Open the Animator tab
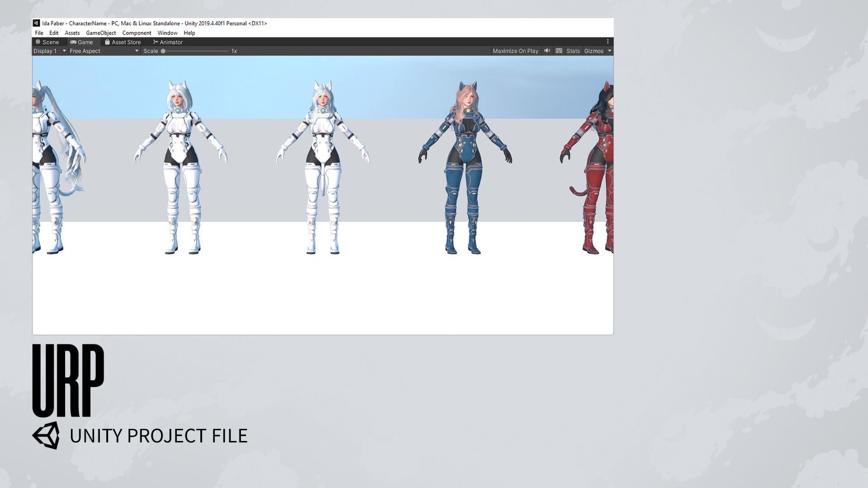The height and width of the screenshot is (488, 868). [168, 42]
